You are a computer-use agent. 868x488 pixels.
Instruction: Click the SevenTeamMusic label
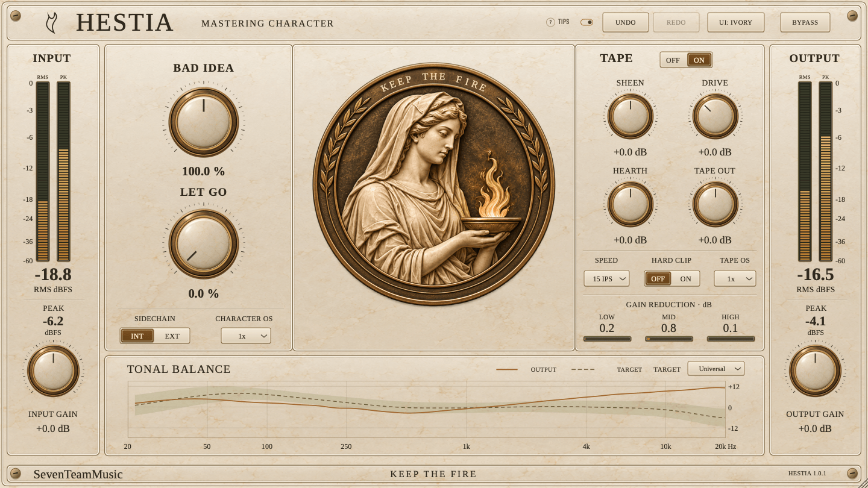click(78, 474)
